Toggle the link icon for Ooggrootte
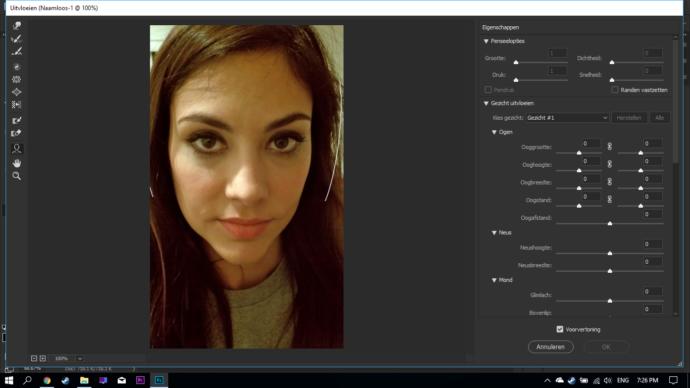 [x=609, y=146]
